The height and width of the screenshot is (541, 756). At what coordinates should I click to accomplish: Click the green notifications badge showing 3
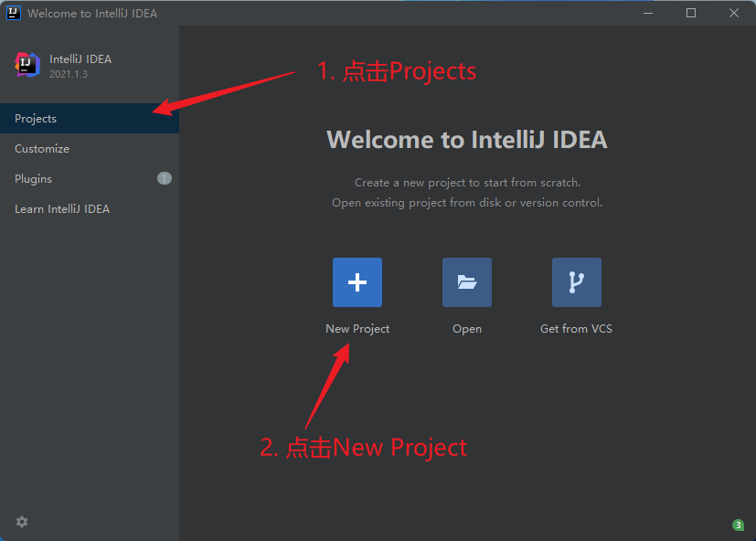[x=738, y=525]
